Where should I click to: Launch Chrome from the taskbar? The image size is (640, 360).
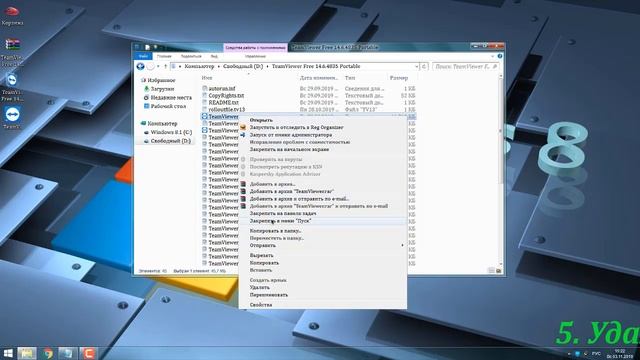[48, 353]
